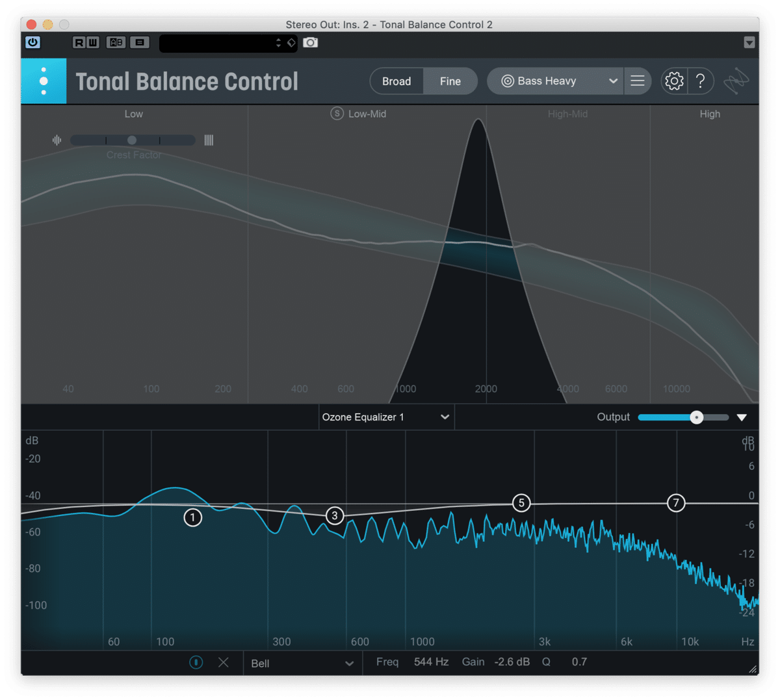Click the iZotope logo icon
This screenshot has width=780, height=700.
[x=736, y=82]
